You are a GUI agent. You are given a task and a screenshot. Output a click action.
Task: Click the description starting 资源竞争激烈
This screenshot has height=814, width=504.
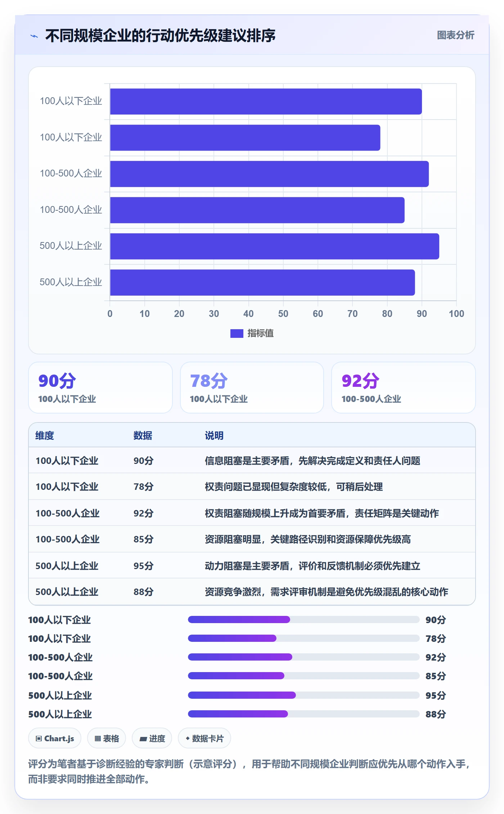[x=327, y=592]
